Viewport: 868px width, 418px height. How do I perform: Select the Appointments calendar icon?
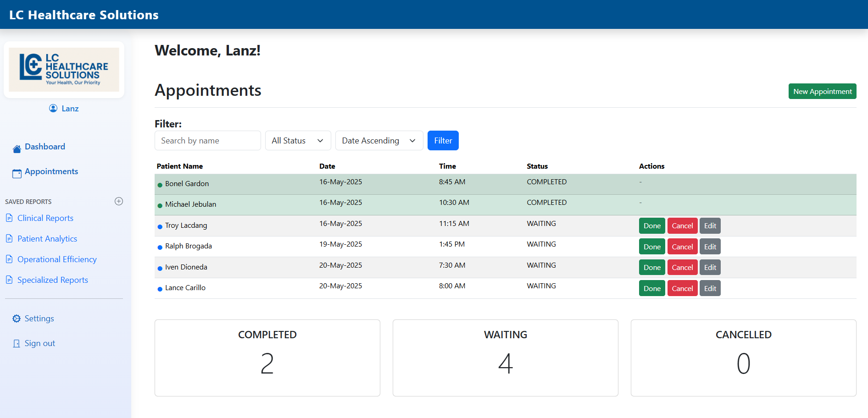[x=17, y=173]
